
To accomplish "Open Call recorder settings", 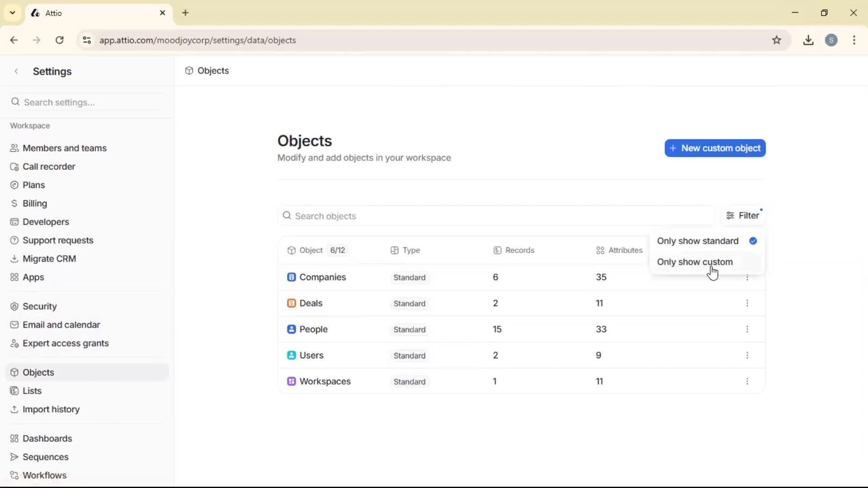I will 48,166.
